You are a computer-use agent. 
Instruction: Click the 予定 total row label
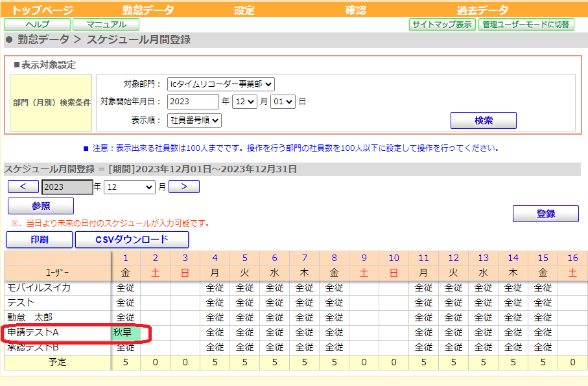58,363
